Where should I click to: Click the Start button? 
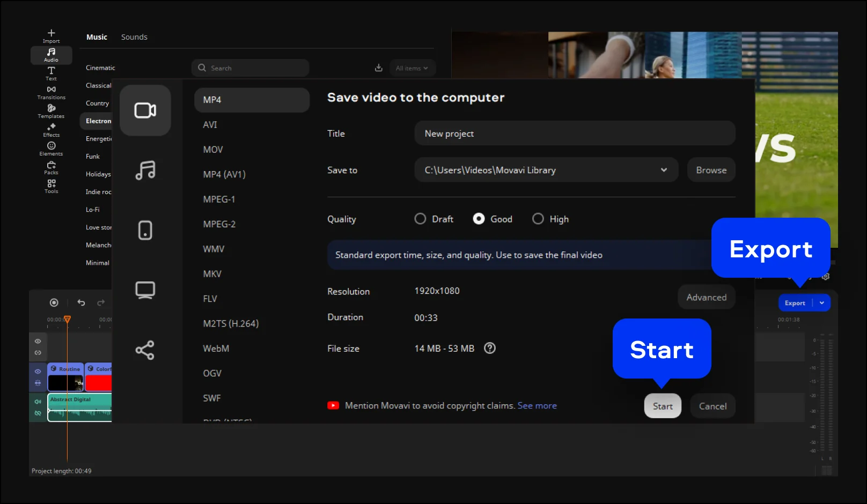coord(663,406)
